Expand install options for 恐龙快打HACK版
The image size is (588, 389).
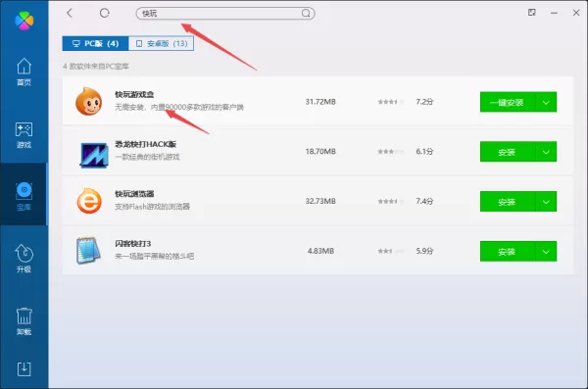(546, 152)
